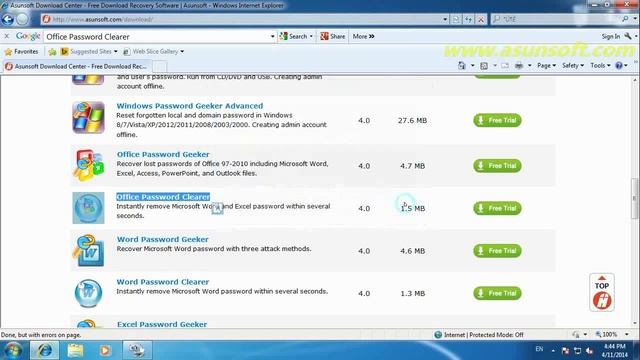Expand the Web Slice Gallery dropdown
This screenshot has height=360, width=640.
pos(182,51)
